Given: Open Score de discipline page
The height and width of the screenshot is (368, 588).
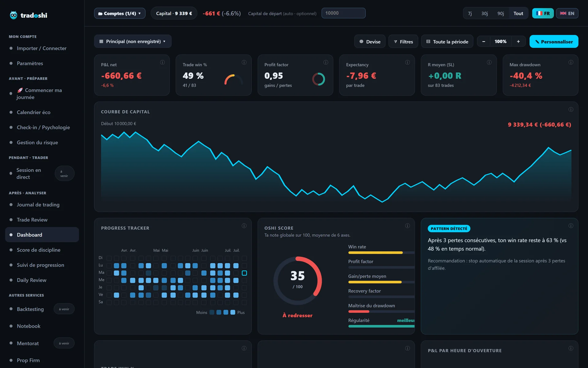Looking at the screenshot, I should tap(42, 250).
